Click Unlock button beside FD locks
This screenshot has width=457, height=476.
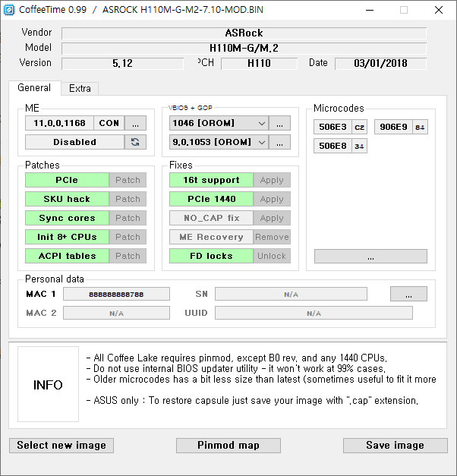(272, 256)
